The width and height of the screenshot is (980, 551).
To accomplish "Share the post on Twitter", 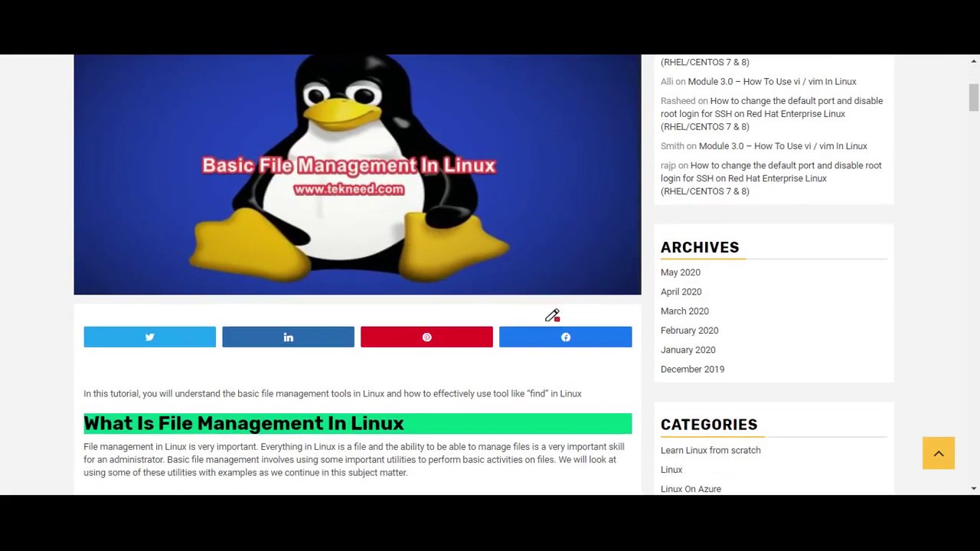I will pos(149,337).
